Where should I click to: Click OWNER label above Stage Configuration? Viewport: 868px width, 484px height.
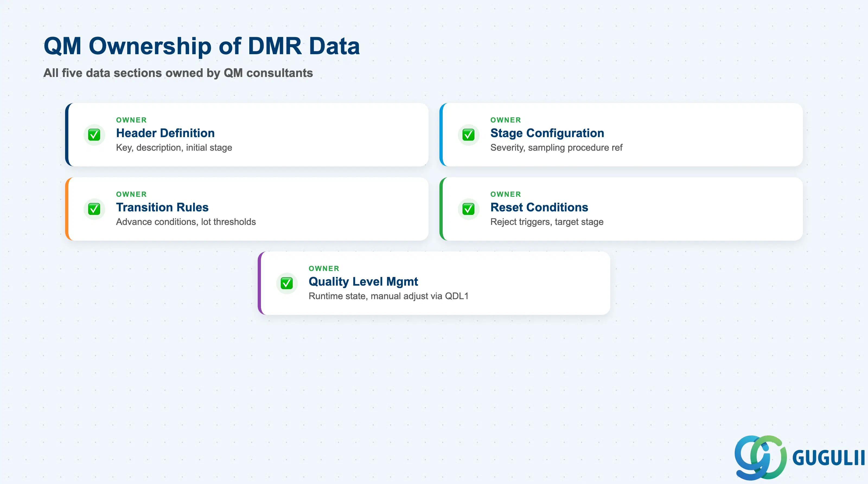coord(506,120)
